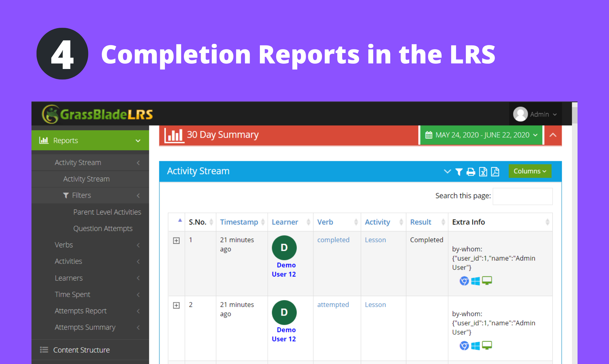Open the Attempts Report menu entry
The image size is (609, 364).
click(81, 310)
